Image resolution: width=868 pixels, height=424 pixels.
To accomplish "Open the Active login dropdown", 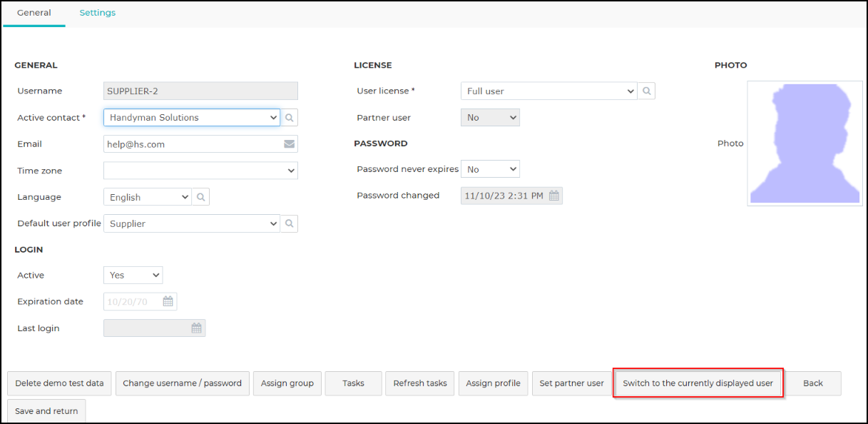I will [x=133, y=275].
